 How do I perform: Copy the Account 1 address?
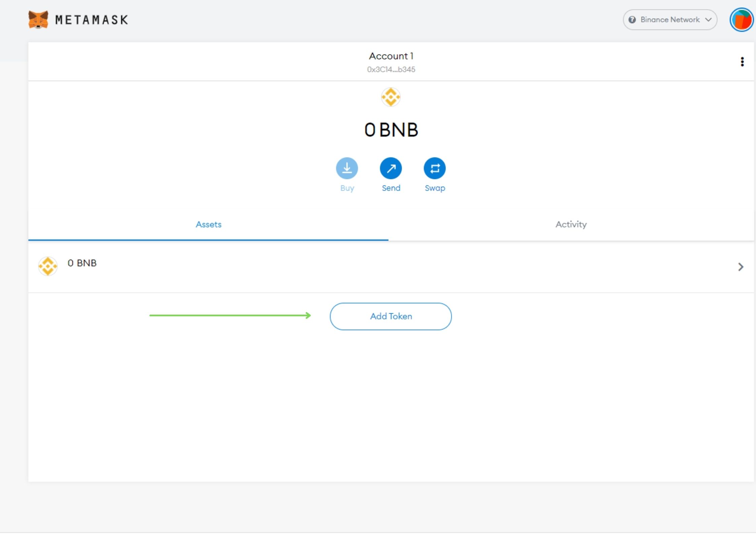click(x=391, y=62)
